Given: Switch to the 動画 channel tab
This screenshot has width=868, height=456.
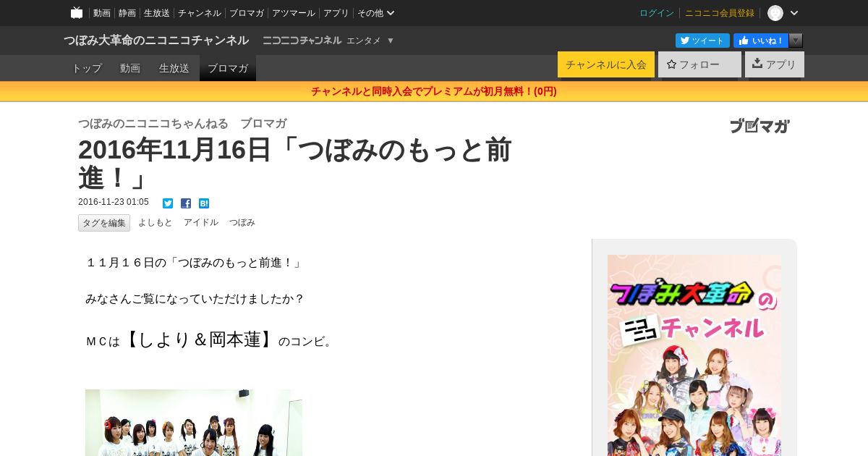Looking at the screenshot, I should [x=130, y=68].
